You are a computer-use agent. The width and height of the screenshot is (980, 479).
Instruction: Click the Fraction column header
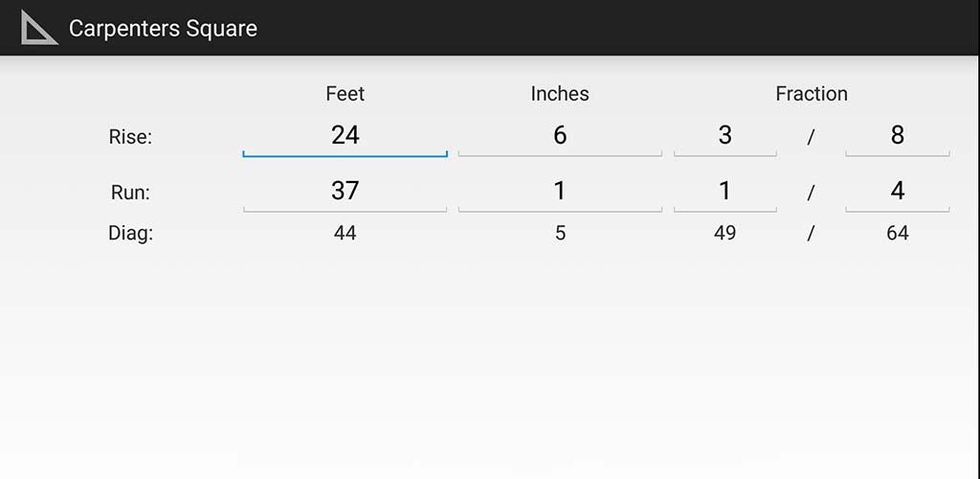[812, 94]
